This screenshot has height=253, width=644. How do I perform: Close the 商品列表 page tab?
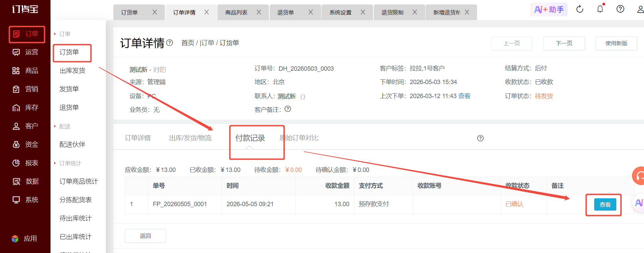coord(259,12)
